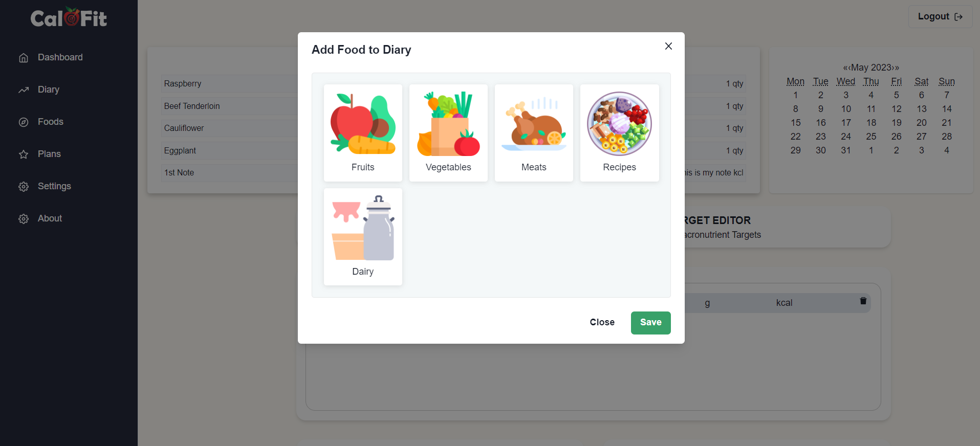Select May 15 on the calendar
This screenshot has width=980, height=446.
pos(795,123)
